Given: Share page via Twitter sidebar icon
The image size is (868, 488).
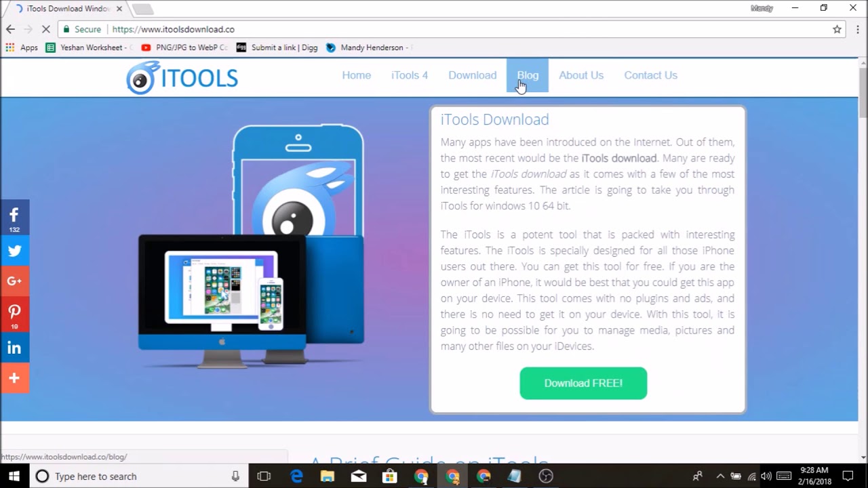Looking at the screenshot, I should pyautogui.click(x=14, y=250).
